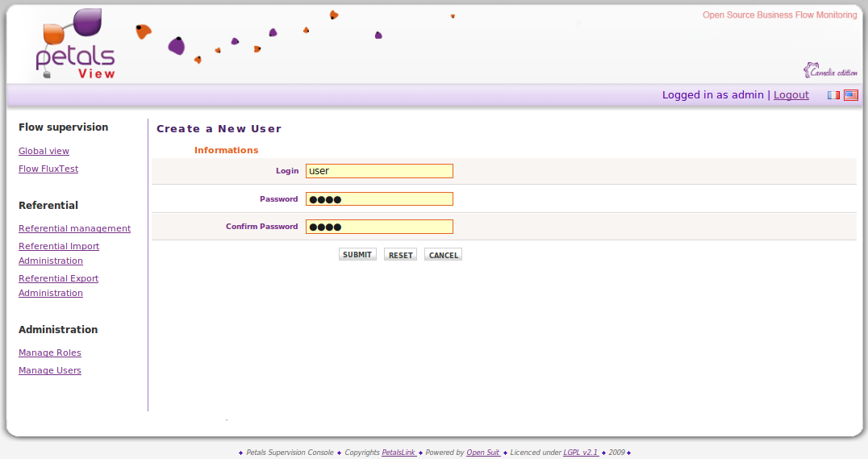Click the Camelia edition emblem
The height and width of the screenshot is (459, 868).
pos(829,71)
